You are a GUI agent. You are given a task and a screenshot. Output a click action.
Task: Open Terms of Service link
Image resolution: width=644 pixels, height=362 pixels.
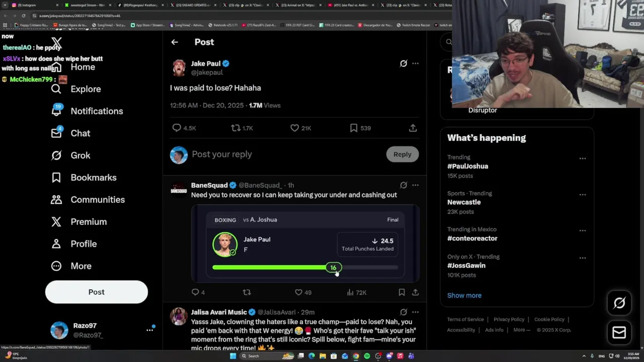[x=465, y=319]
